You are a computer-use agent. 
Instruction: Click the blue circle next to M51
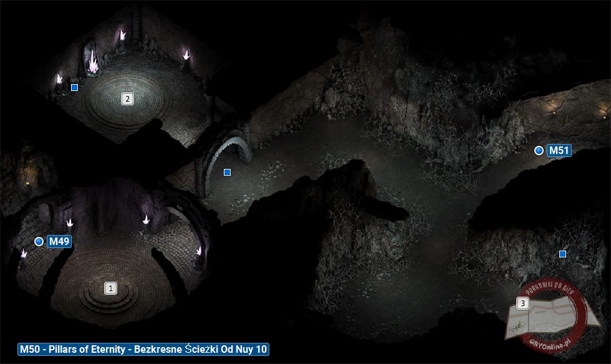pos(539,150)
